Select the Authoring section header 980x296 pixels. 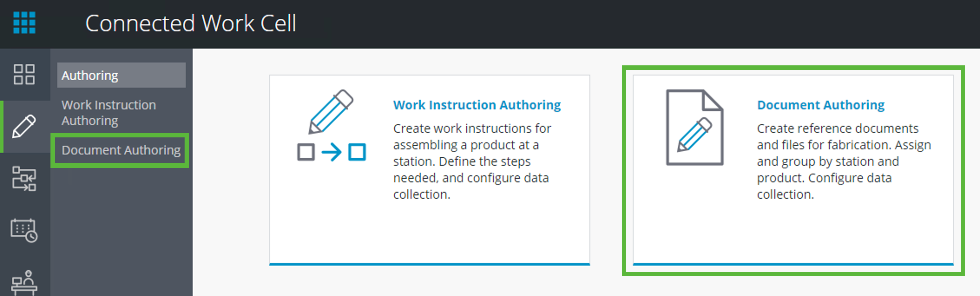tap(90, 75)
